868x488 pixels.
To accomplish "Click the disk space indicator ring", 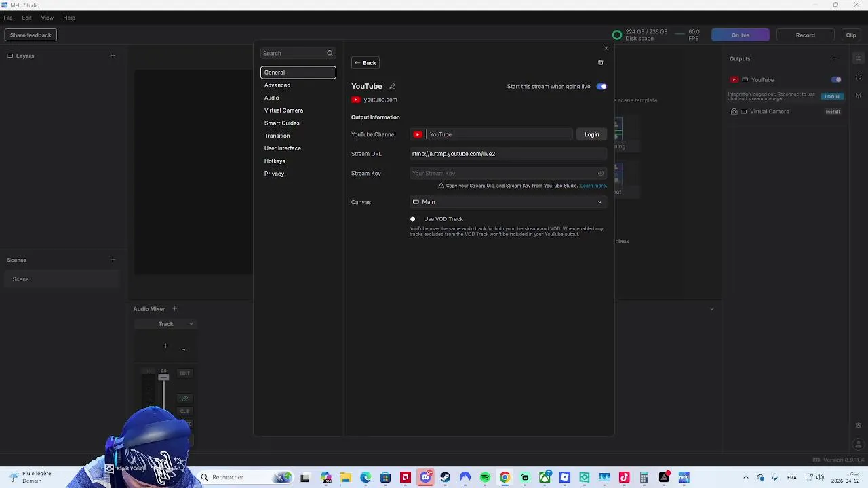I will click(x=616, y=35).
